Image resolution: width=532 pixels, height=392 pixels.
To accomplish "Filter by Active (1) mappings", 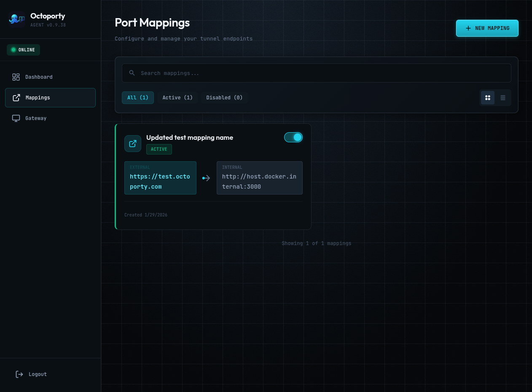I will [x=177, y=98].
